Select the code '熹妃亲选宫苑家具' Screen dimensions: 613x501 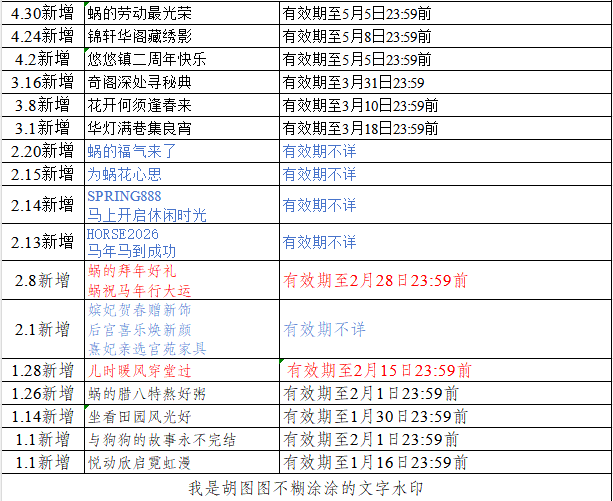click(147, 349)
